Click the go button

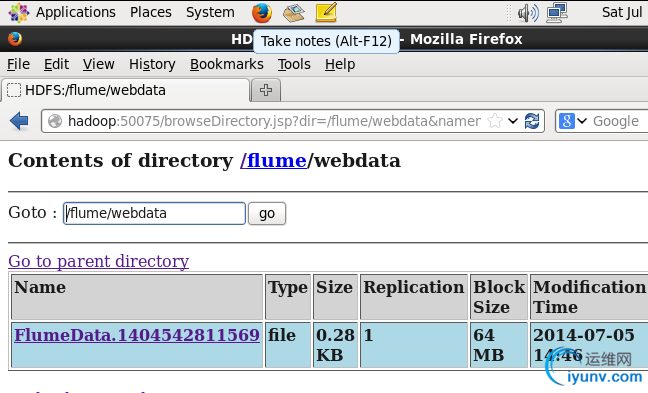(x=267, y=213)
